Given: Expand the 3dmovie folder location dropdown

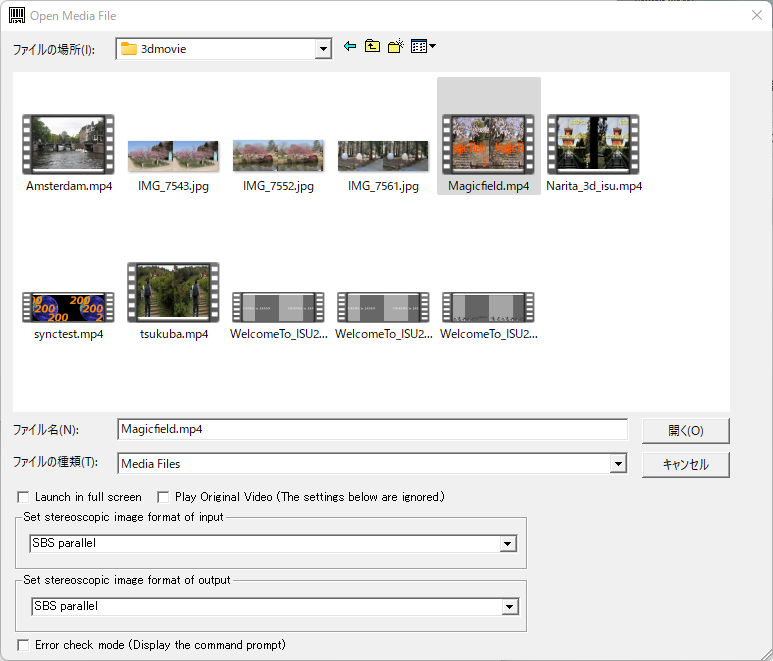Looking at the screenshot, I should coord(323,49).
